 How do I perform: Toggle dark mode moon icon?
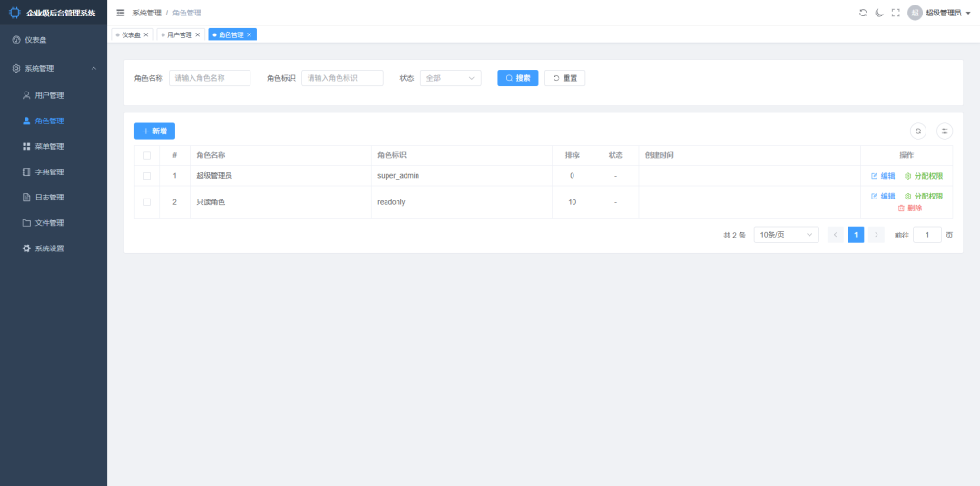tap(879, 13)
